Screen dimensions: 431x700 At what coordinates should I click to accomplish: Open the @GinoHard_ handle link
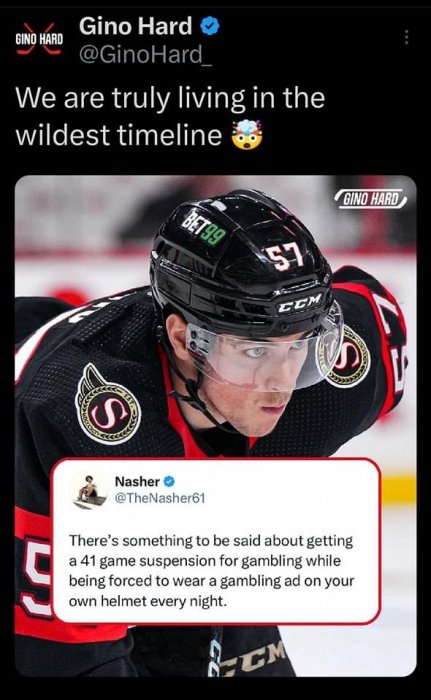pyautogui.click(x=145, y=54)
